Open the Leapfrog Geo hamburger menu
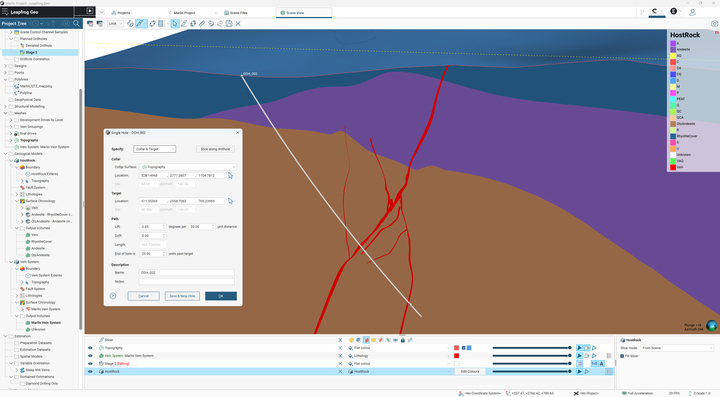720x397 pixels. tap(5, 11)
